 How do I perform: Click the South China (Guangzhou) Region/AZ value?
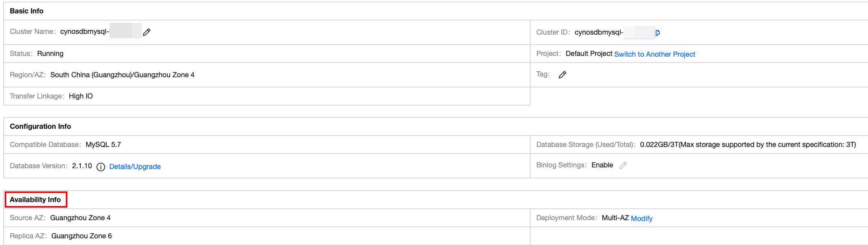[122, 75]
